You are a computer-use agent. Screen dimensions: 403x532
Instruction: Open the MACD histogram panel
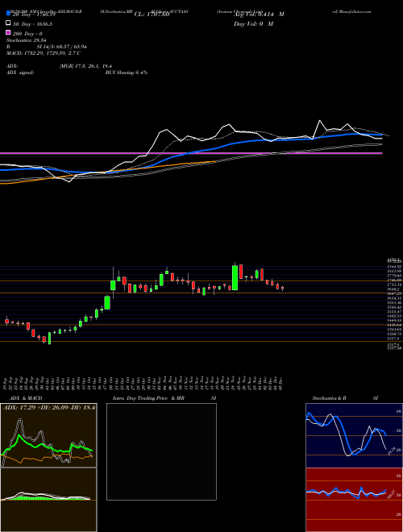pos(48,500)
